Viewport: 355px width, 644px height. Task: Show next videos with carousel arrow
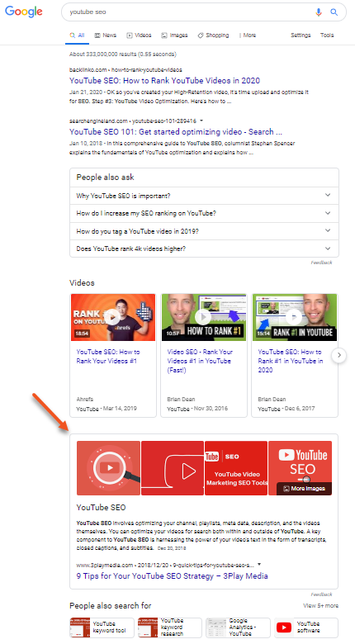pyautogui.click(x=339, y=355)
